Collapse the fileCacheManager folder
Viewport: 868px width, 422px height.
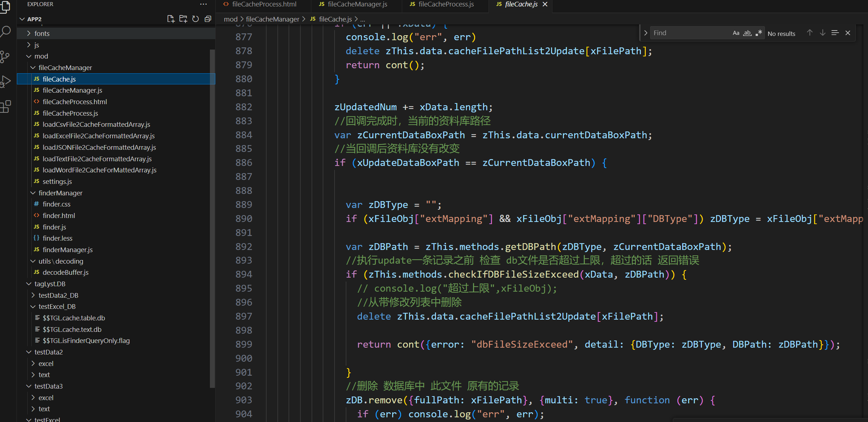point(116,68)
